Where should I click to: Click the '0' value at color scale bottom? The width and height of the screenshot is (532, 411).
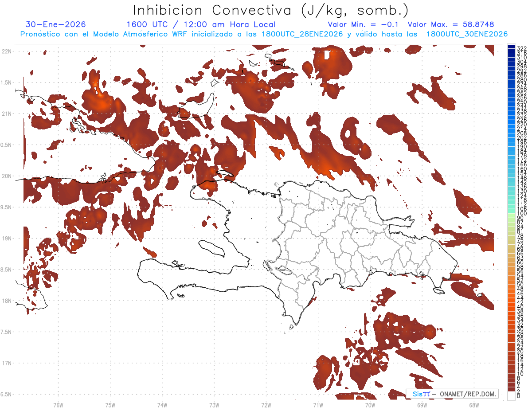(519, 396)
